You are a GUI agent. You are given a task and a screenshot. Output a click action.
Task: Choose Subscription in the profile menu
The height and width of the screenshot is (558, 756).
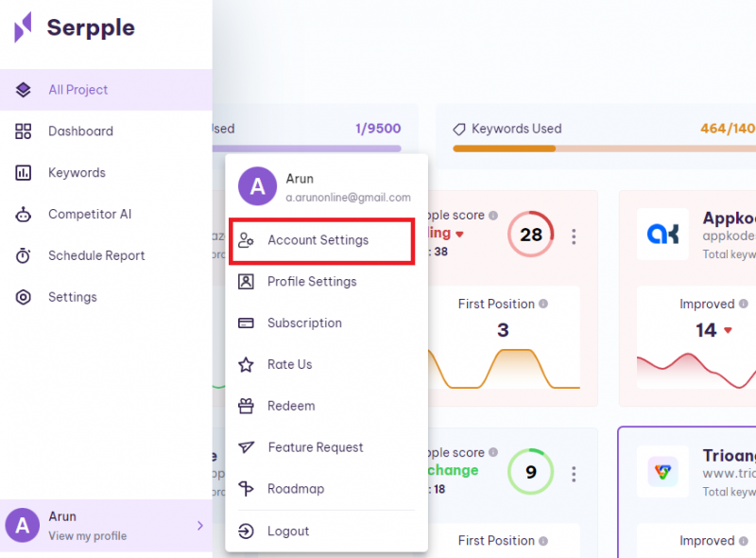coord(304,323)
